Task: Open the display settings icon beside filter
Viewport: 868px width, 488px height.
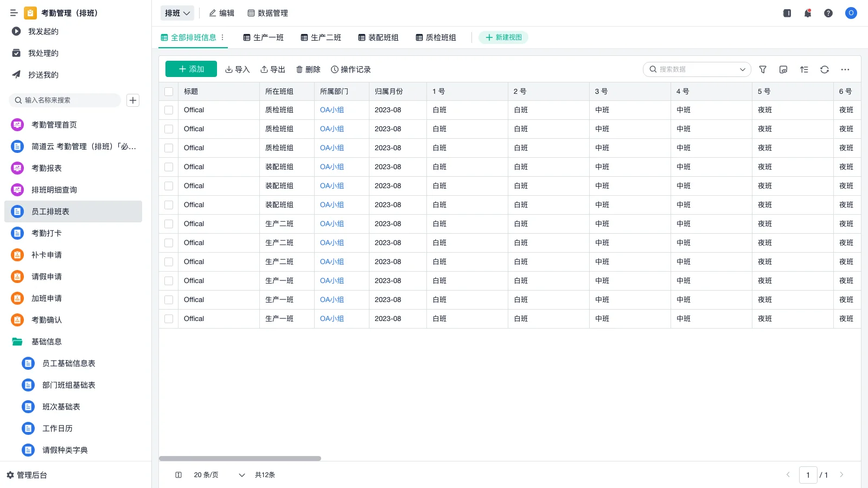Action: pos(783,69)
